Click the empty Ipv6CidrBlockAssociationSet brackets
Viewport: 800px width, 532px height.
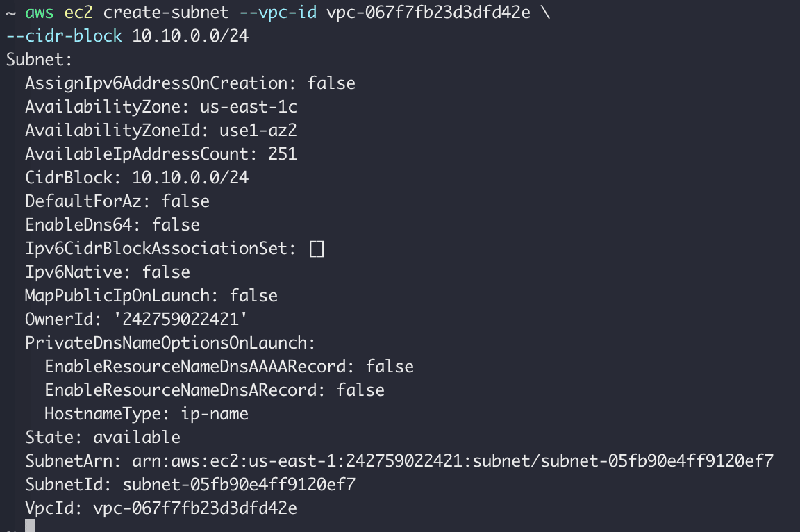coord(317,249)
